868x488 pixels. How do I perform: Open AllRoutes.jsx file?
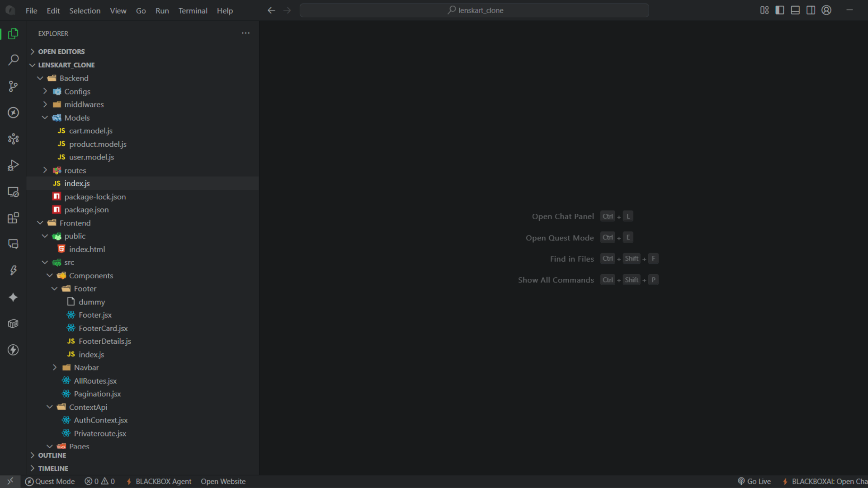click(95, 380)
